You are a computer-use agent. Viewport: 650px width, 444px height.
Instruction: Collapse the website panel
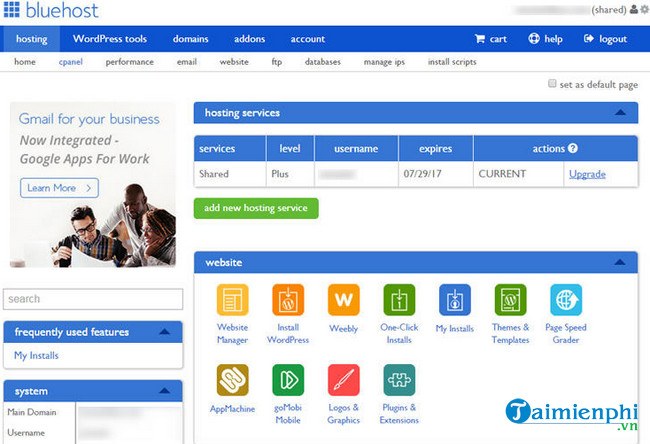620,262
